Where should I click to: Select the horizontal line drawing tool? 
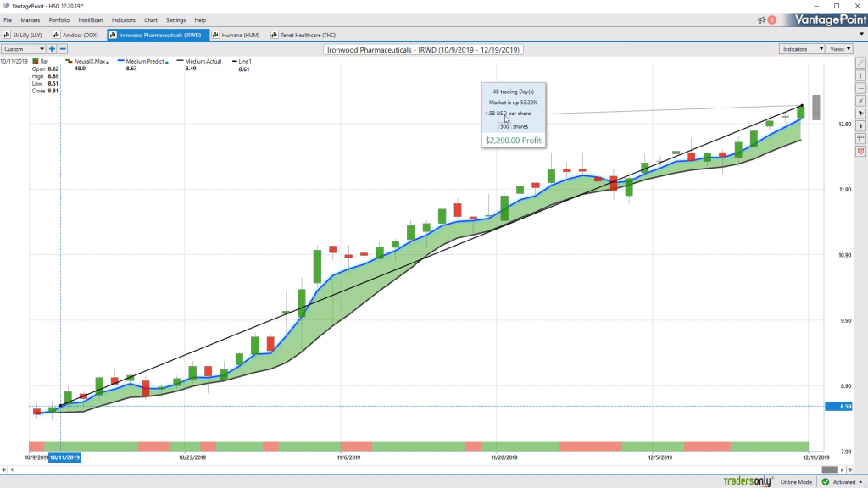coord(861,88)
